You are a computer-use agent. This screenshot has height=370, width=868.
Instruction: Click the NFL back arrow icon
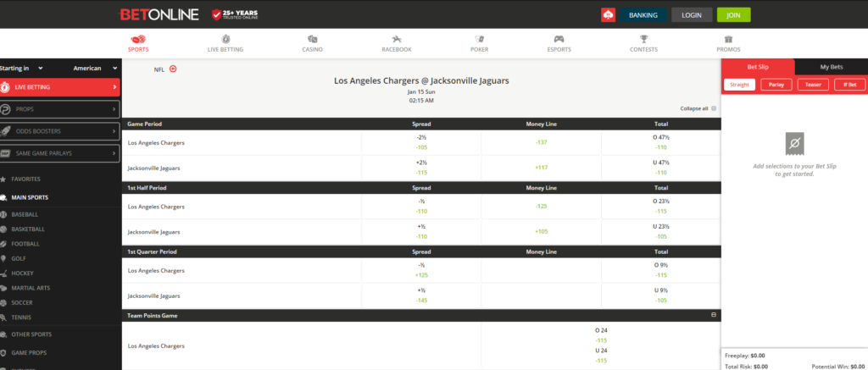click(x=173, y=69)
